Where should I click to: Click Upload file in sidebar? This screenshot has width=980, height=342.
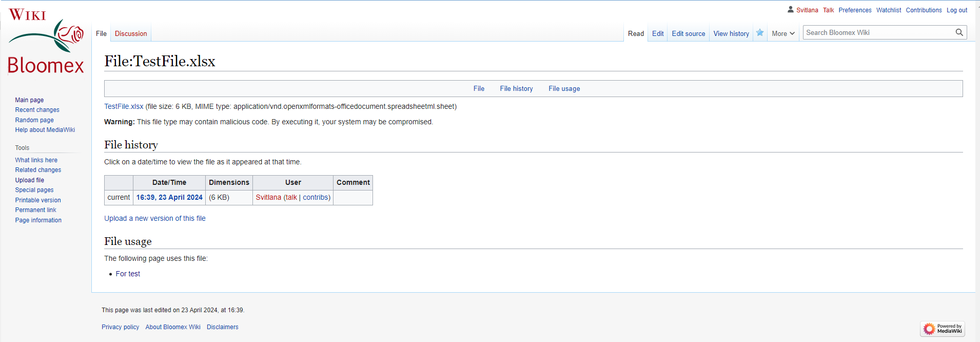tap(30, 180)
